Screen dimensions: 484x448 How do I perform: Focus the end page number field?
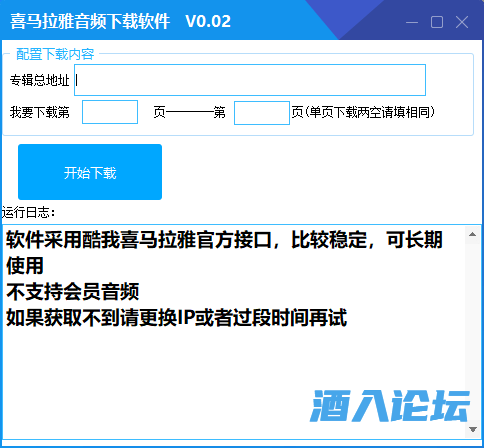262,113
